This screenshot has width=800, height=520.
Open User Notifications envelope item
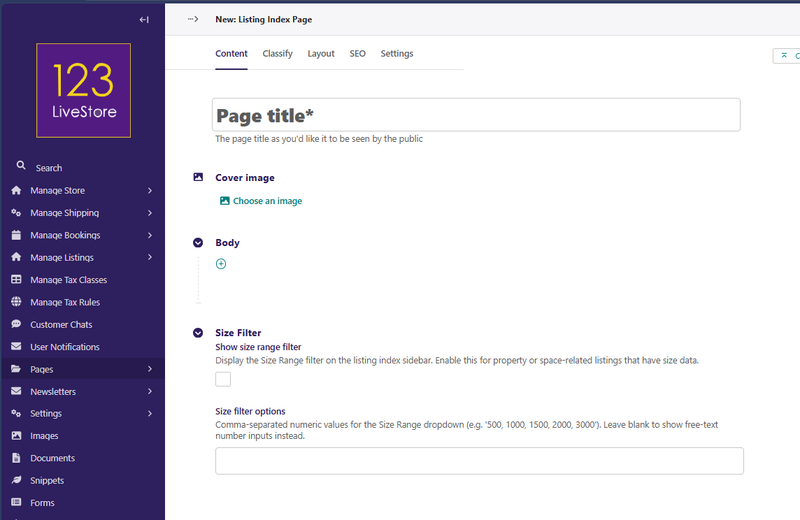(64, 347)
